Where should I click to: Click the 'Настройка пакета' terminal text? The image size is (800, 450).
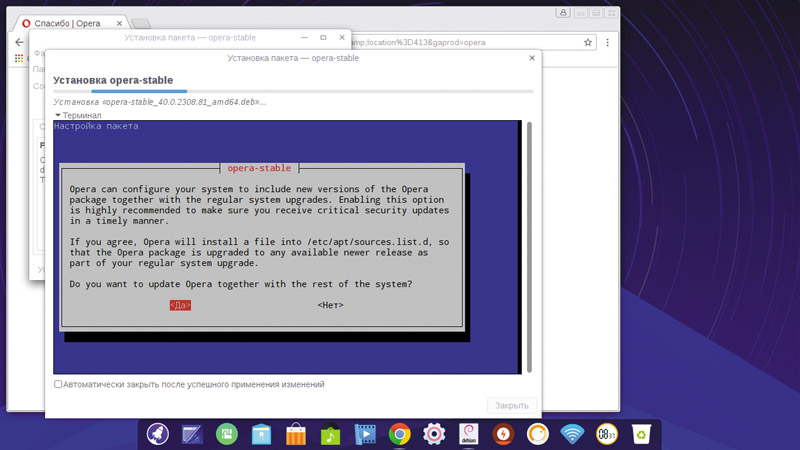pos(96,126)
